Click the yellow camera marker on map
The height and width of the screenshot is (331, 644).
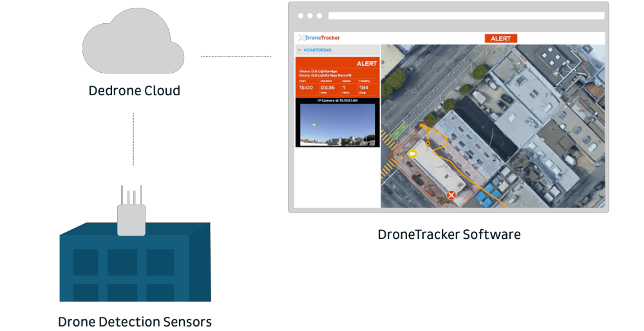point(413,154)
